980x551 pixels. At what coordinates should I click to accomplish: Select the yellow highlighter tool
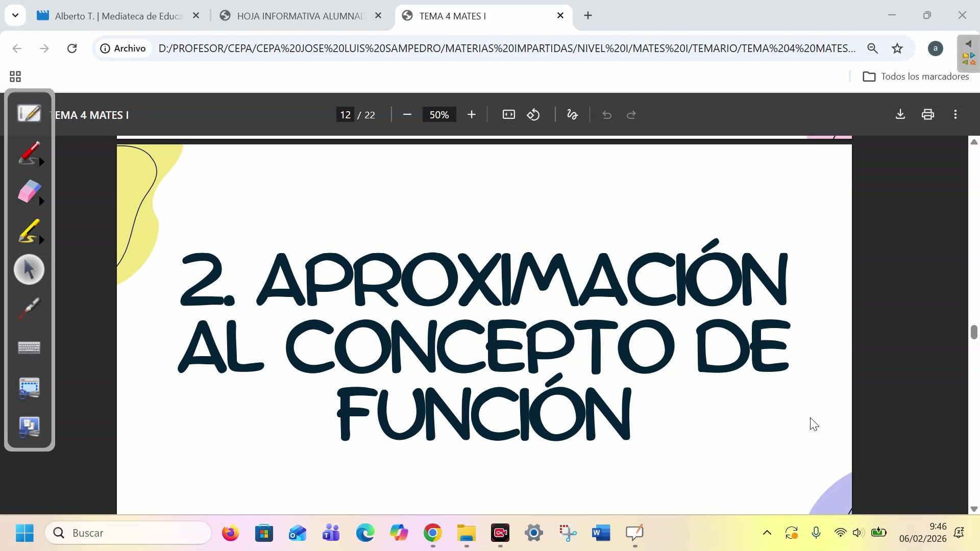point(28,231)
